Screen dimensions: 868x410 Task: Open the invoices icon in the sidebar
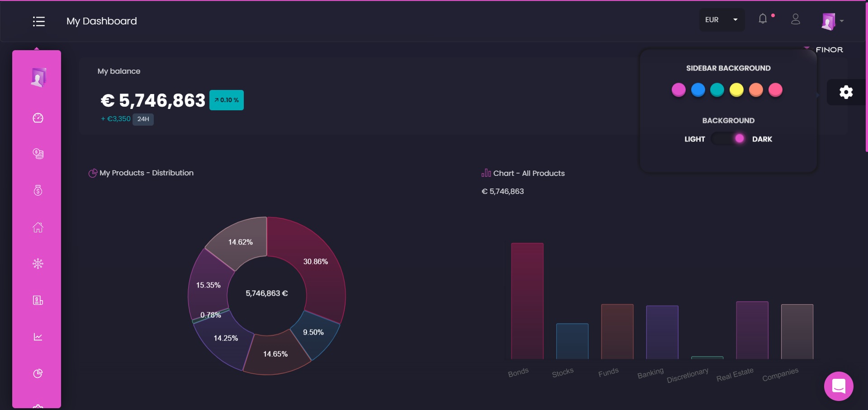coord(38,300)
